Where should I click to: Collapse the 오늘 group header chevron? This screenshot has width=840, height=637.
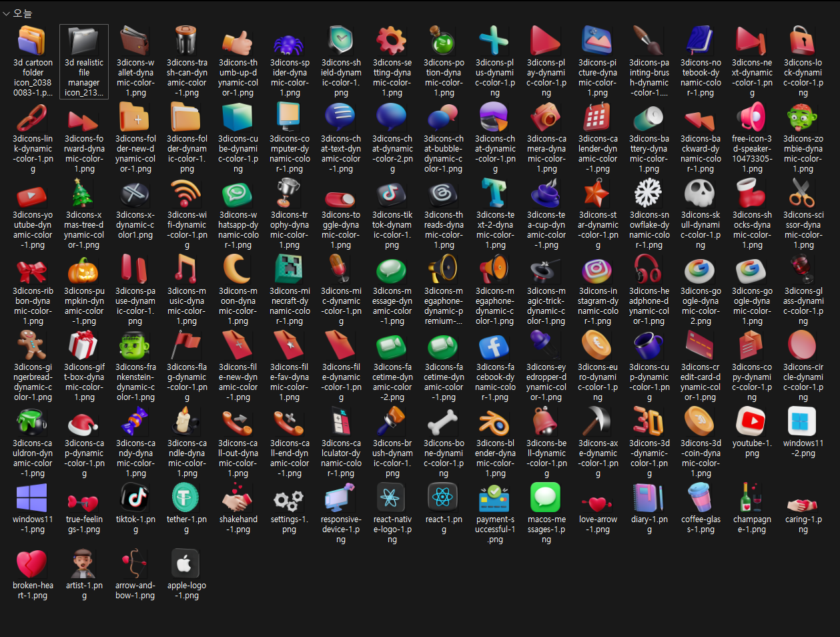pos(6,13)
